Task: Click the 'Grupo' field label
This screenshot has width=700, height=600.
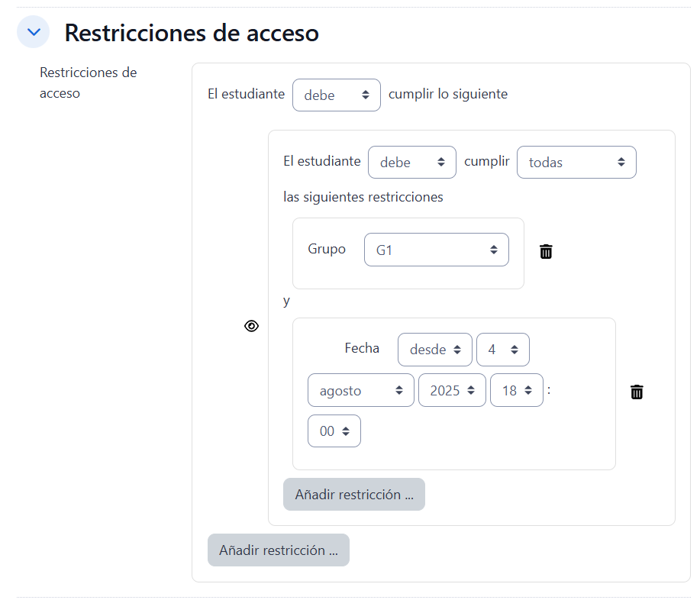Action: click(x=326, y=249)
